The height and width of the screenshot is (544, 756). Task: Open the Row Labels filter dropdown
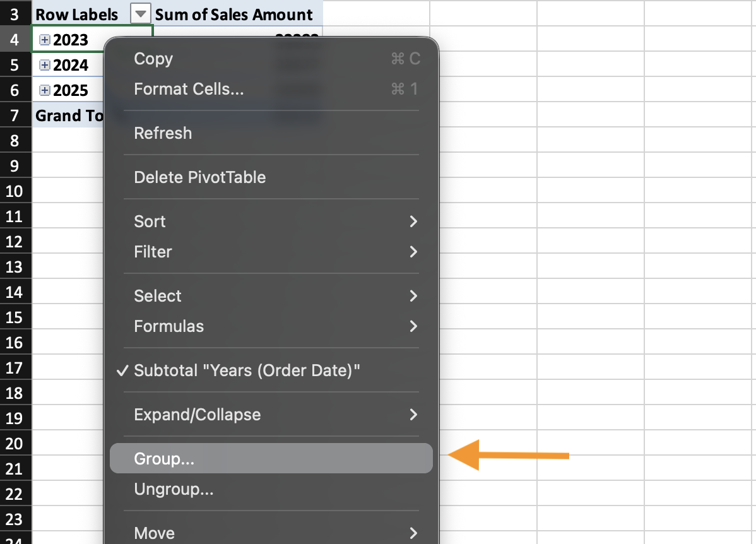[x=141, y=14]
